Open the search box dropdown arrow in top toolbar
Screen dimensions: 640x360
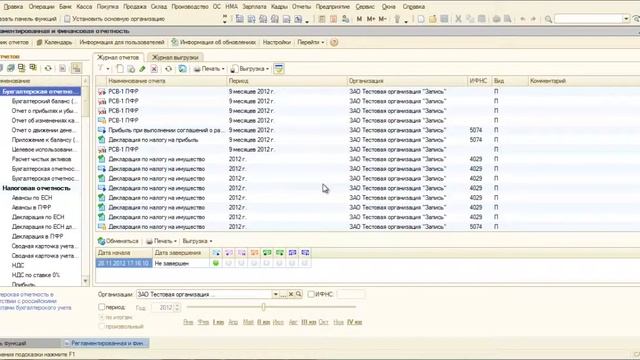click(626, 19)
